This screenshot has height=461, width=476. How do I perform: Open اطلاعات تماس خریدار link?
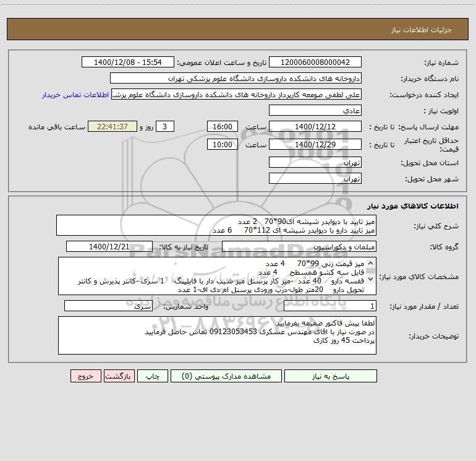(75, 95)
